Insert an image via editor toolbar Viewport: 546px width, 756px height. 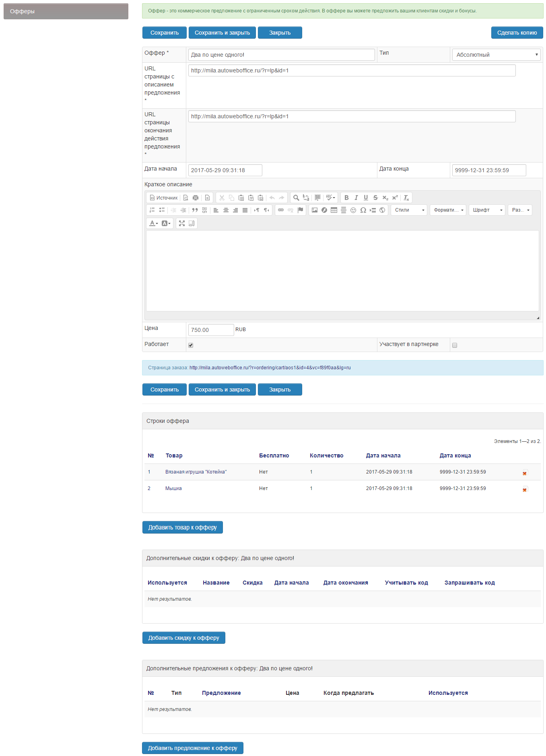click(x=315, y=210)
